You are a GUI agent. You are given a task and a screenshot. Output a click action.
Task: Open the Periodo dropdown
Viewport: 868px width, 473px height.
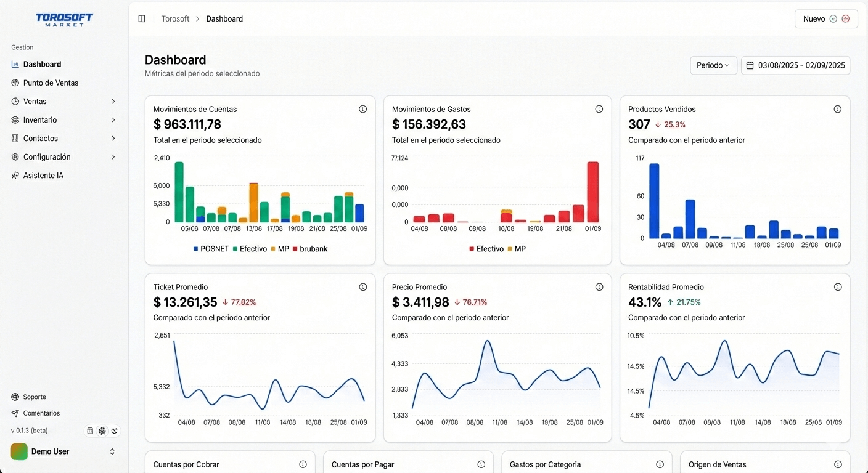click(713, 65)
